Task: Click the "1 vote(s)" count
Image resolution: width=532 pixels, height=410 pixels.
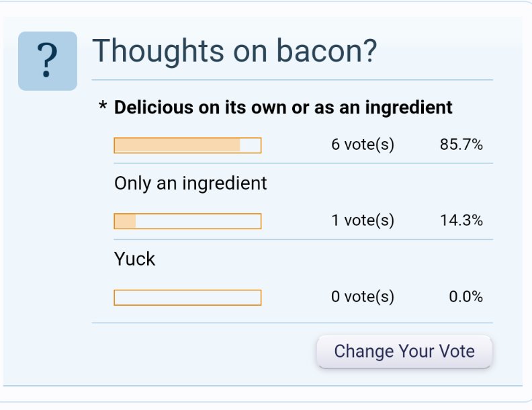Action: click(363, 221)
